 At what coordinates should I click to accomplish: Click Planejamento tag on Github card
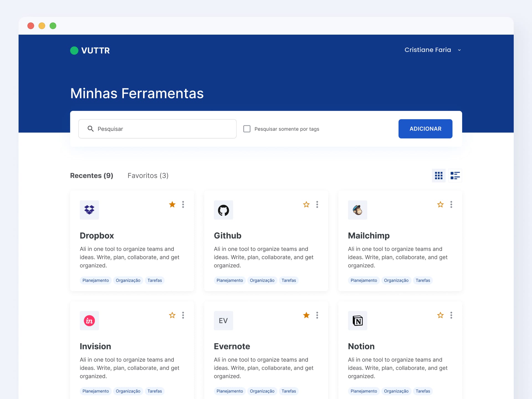tap(230, 280)
